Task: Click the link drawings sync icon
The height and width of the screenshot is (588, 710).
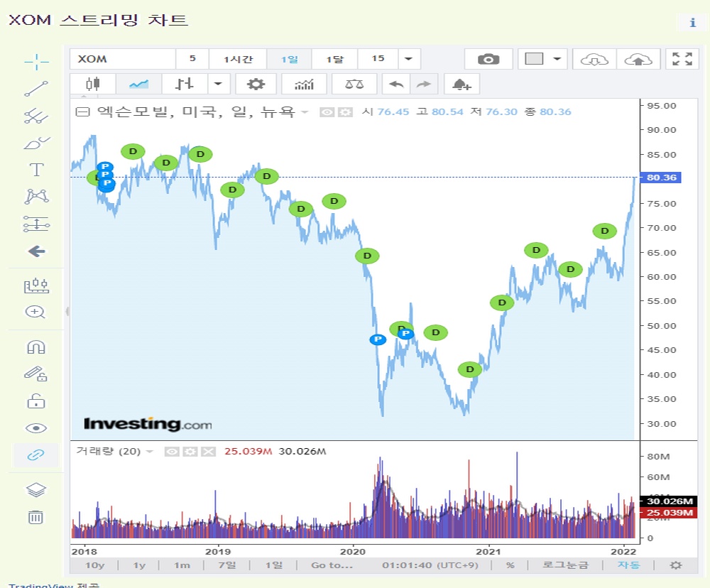Action: click(35, 454)
